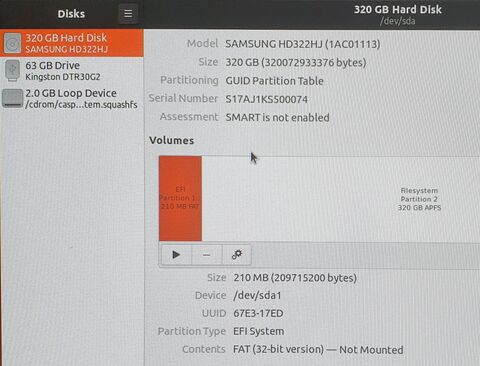The image size is (480, 366).
Task: Click the loop device icon in sidebar
Action: tap(12, 98)
